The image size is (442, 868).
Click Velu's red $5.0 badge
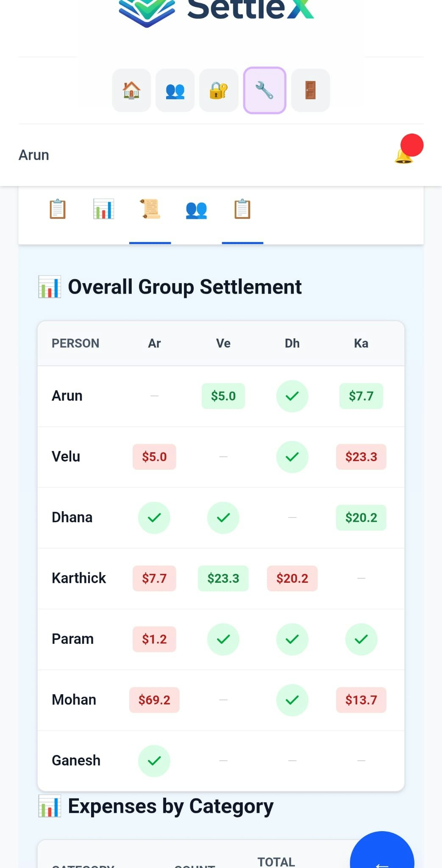pos(154,457)
